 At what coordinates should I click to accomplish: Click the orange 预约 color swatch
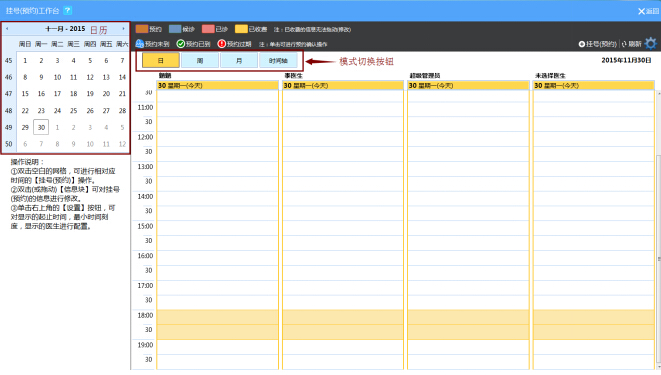click(x=142, y=29)
